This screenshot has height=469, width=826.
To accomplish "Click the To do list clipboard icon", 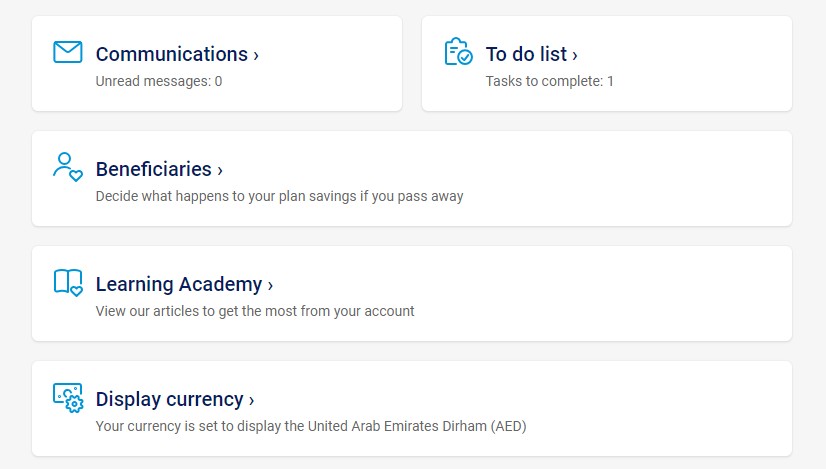I will [x=458, y=52].
